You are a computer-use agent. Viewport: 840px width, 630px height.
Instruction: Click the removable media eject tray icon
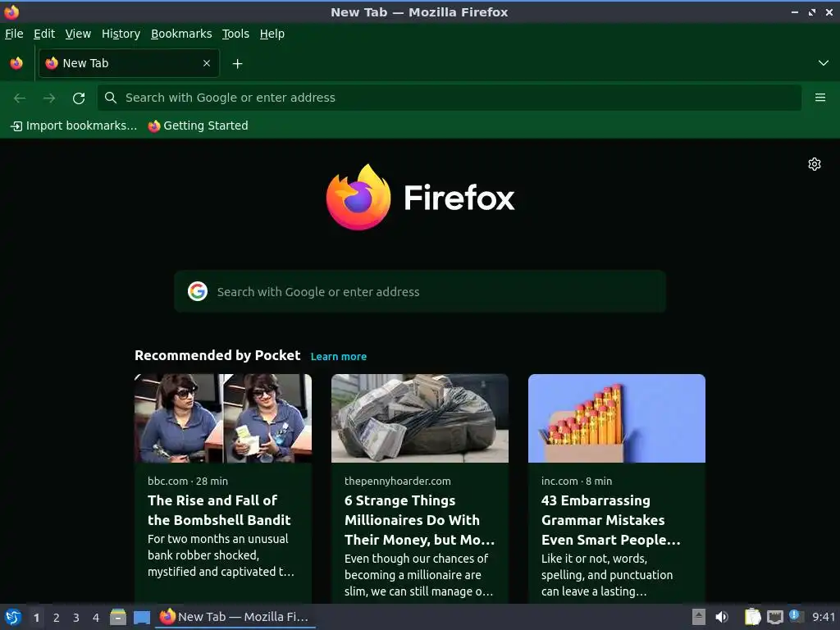click(699, 617)
